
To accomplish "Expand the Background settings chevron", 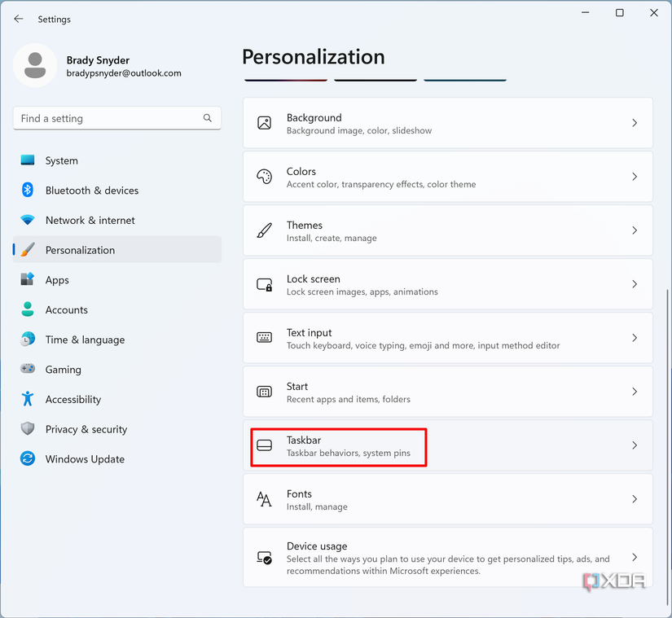I will tap(635, 123).
